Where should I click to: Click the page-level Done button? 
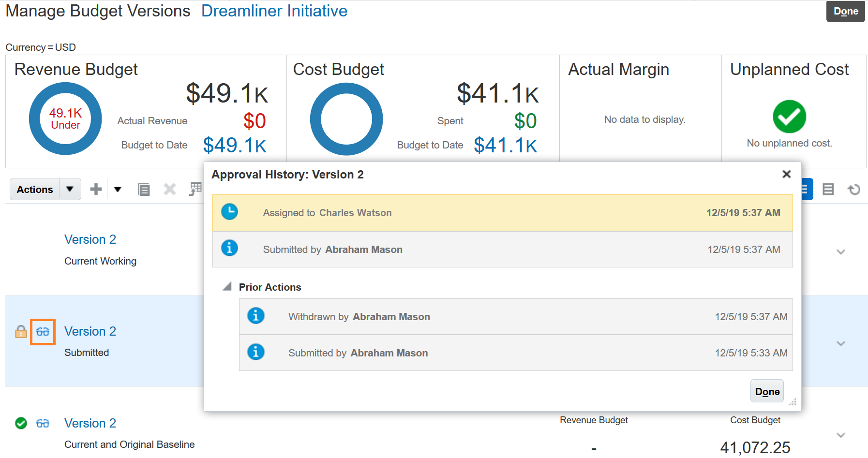pyautogui.click(x=845, y=11)
